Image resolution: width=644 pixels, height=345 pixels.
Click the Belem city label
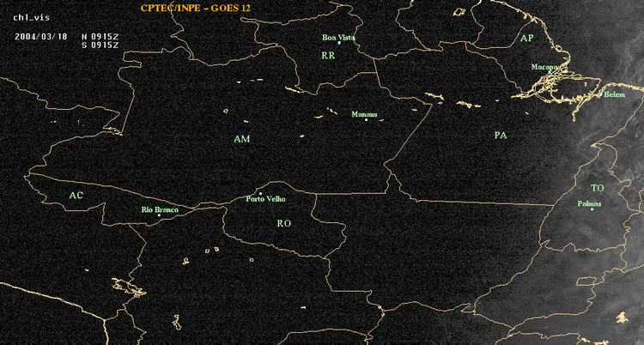(x=615, y=94)
